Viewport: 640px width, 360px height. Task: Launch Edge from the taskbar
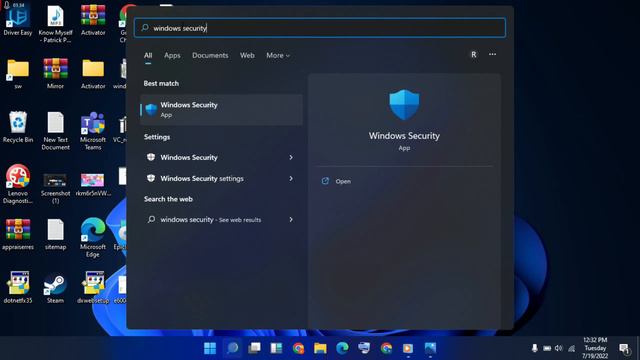click(x=342, y=348)
